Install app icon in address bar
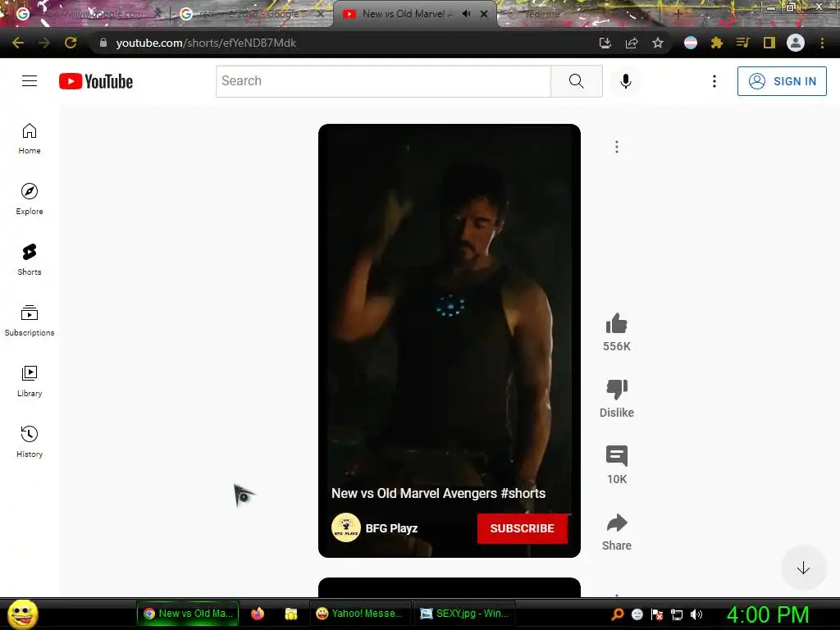840x630 pixels. [605, 43]
